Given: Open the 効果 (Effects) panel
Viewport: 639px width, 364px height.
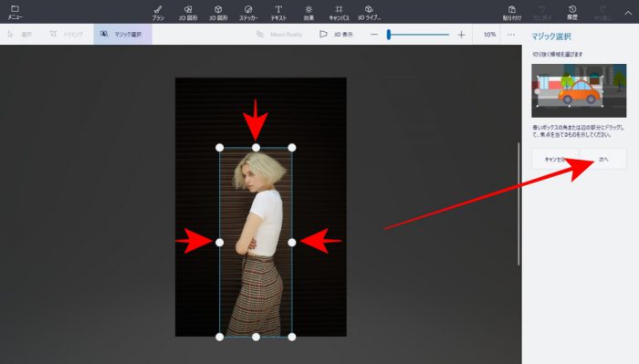Looking at the screenshot, I should click(309, 13).
